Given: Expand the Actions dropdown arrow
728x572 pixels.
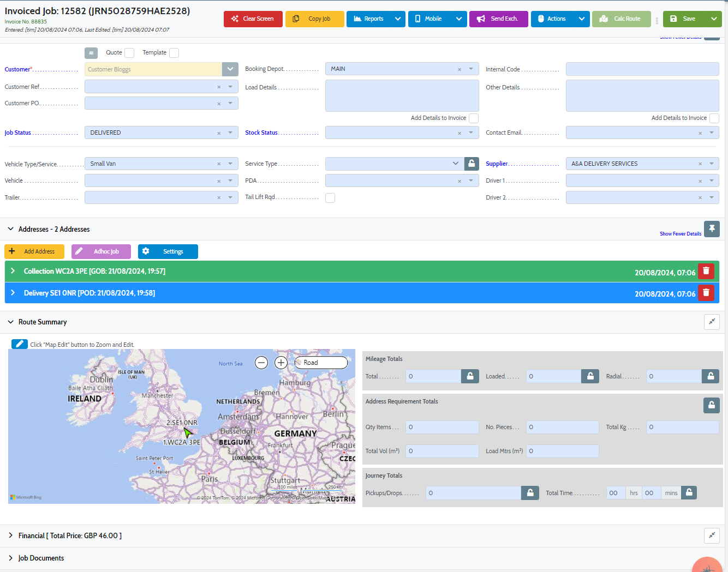Looking at the screenshot, I should tap(582, 19).
